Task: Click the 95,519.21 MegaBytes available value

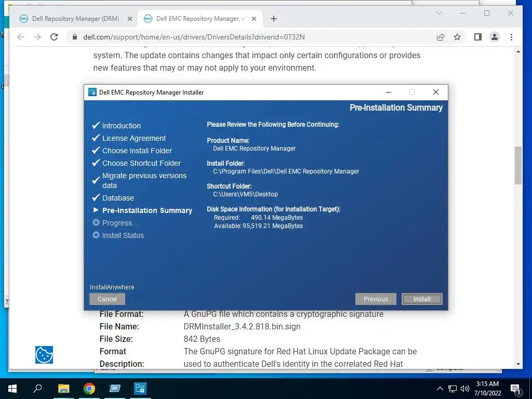Action: pyautogui.click(x=273, y=226)
